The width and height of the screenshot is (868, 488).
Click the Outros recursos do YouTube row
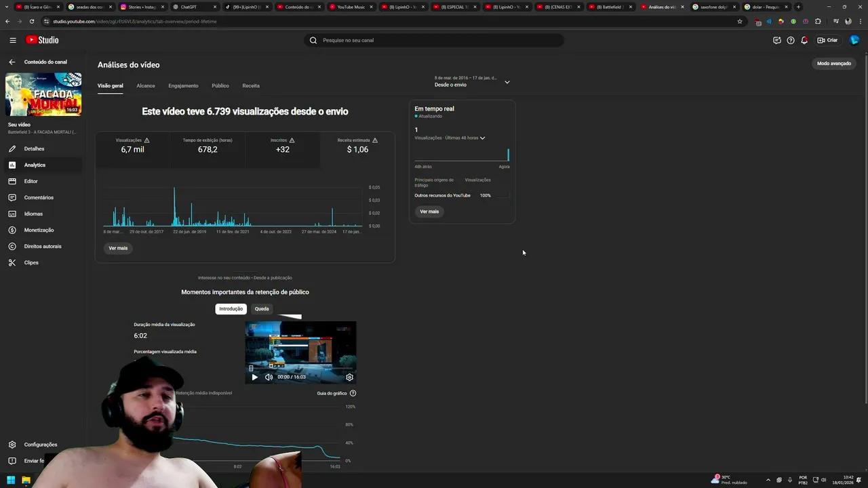coord(461,195)
